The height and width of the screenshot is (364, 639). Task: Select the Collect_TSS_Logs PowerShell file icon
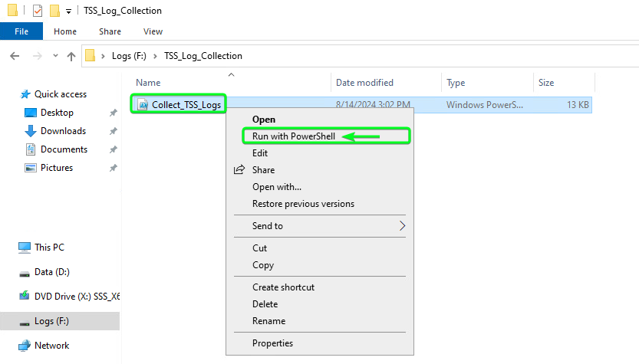tap(143, 105)
